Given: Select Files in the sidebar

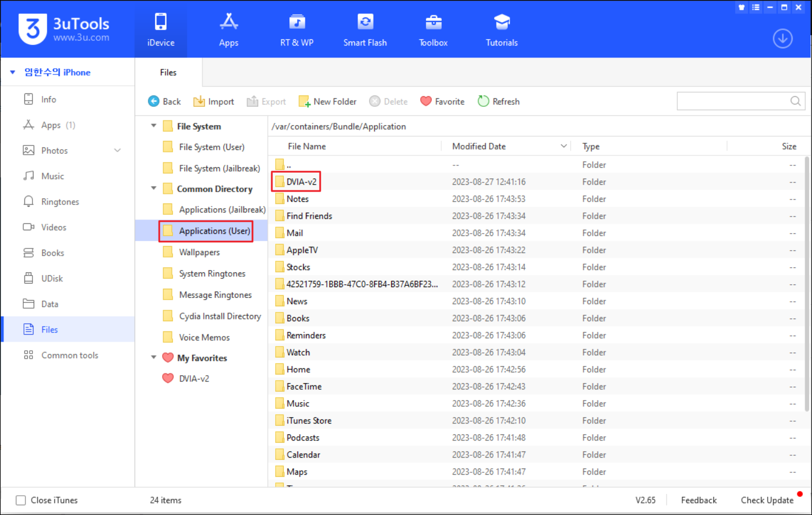Looking at the screenshot, I should point(68,329).
